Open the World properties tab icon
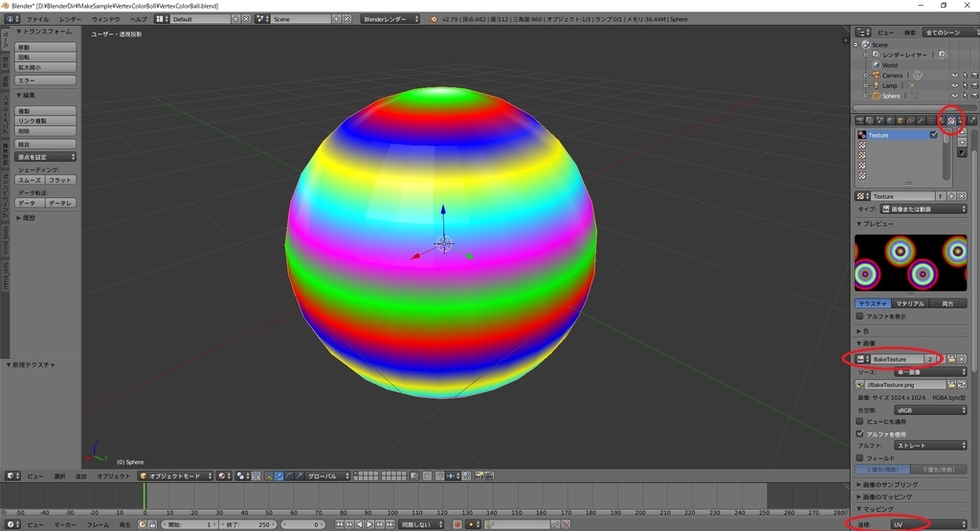 (x=890, y=120)
